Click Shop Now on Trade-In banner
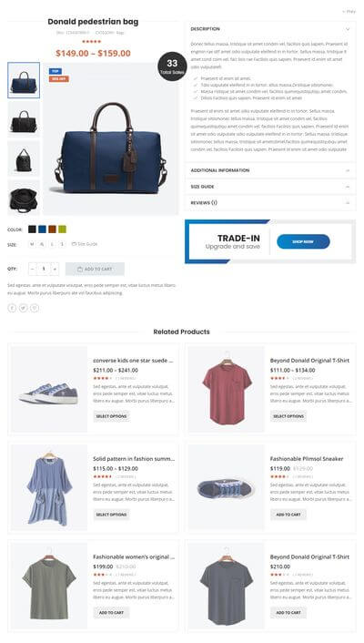Image resolution: width=364 pixels, height=643 pixels. tap(303, 241)
